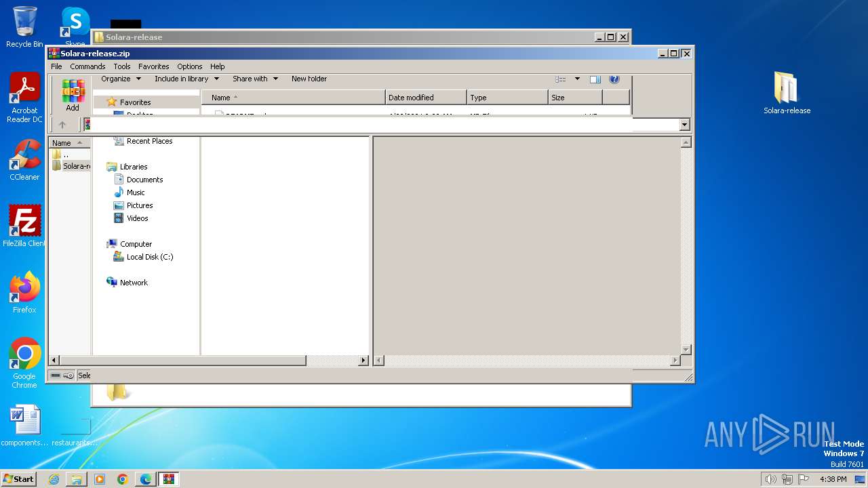Screen dimensions: 868x488
Task: Click the Start button
Action: point(18,479)
